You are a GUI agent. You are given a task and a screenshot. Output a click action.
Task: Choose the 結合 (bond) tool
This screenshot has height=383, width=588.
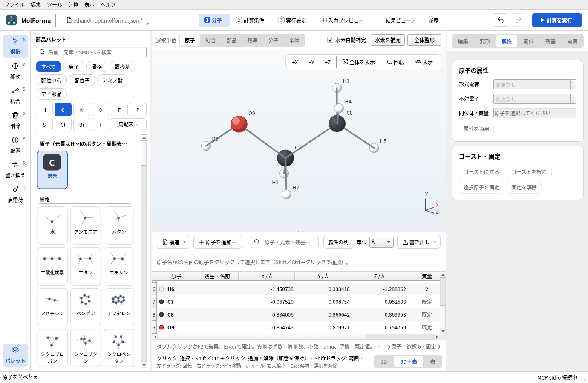click(x=15, y=96)
